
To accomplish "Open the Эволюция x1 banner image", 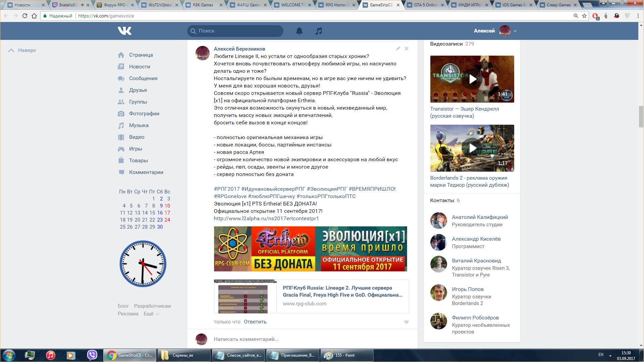I will click(311, 249).
